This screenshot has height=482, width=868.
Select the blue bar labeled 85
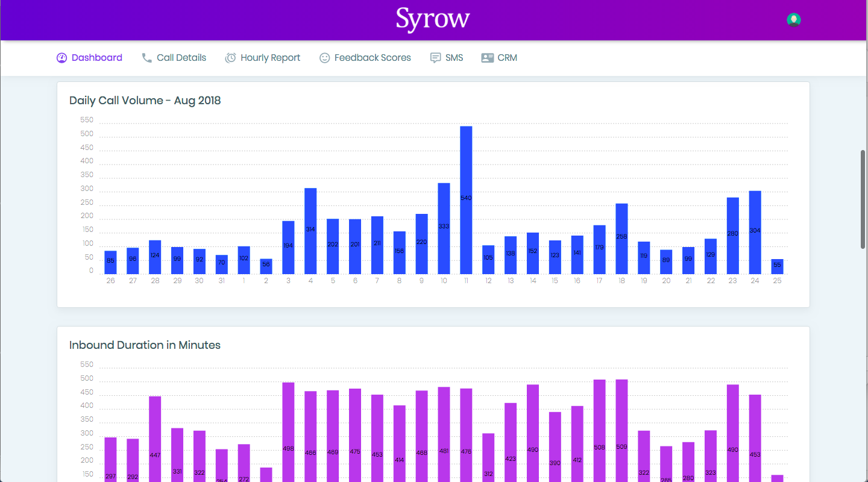point(110,263)
